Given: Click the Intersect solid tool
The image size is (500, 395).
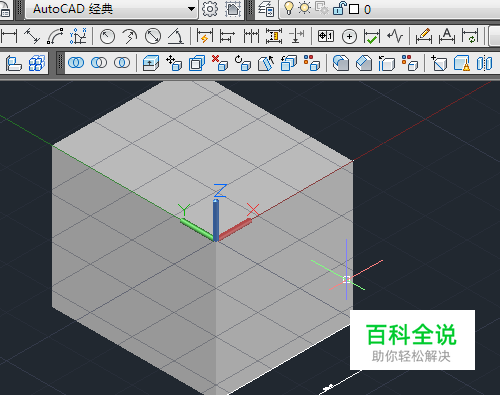Looking at the screenshot, I should [122, 63].
